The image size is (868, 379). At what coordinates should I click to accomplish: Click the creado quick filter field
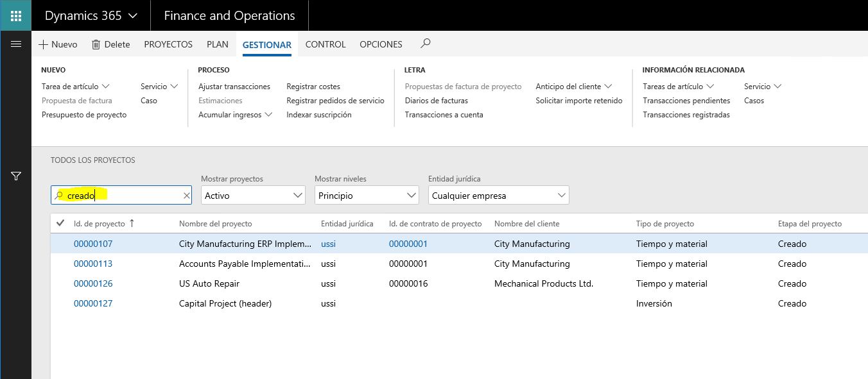tap(122, 196)
